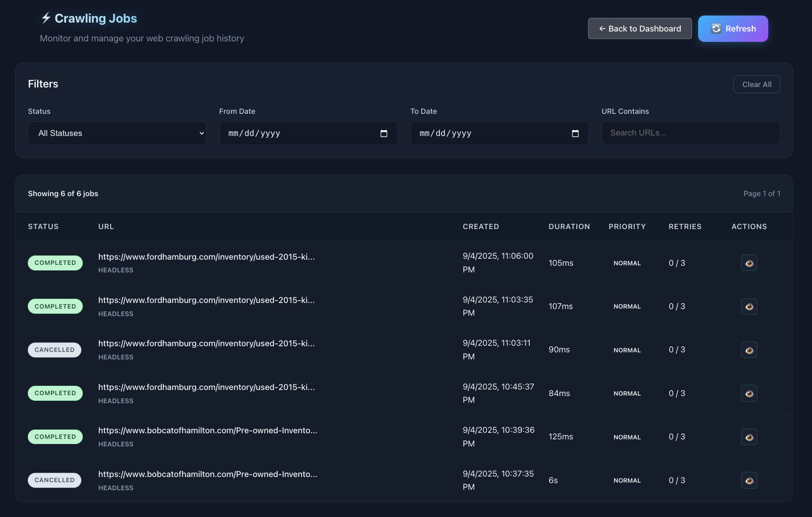
Task: Click the circular refresh icon in the Refresh button
Action: pos(716,28)
